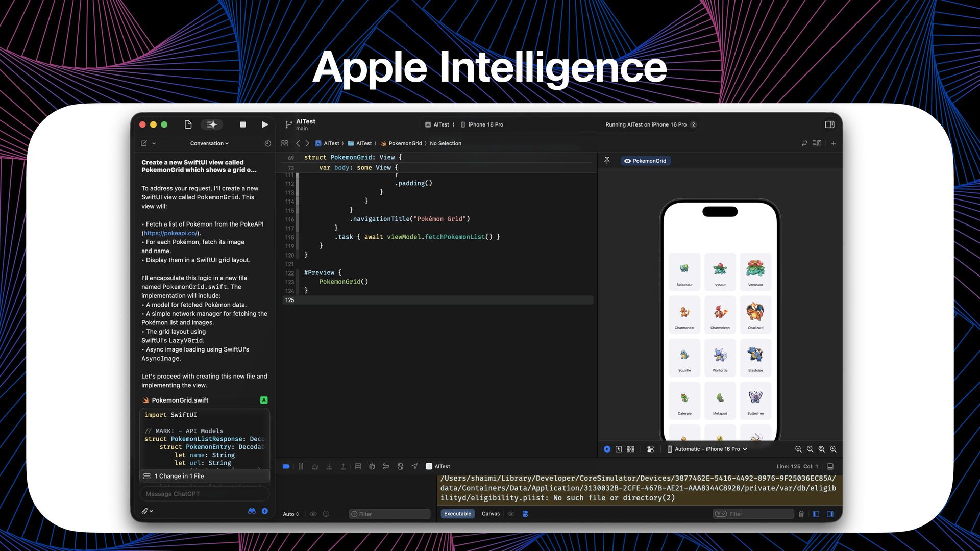The width and height of the screenshot is (980, 551).
Task: Select the AITest project breadcrumb
Action: coord(327,143)
